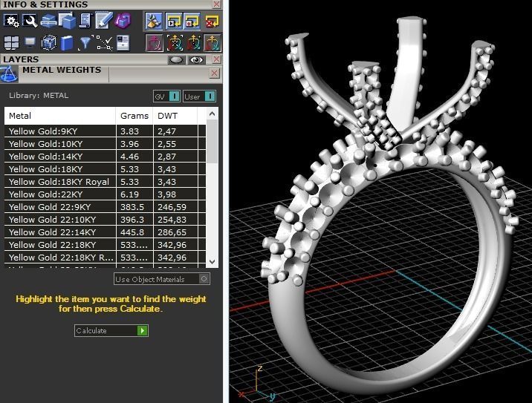The height and width of the screenshot is (403, 532).
Task: Sort by the Metal column header
Action: point(60,116)
